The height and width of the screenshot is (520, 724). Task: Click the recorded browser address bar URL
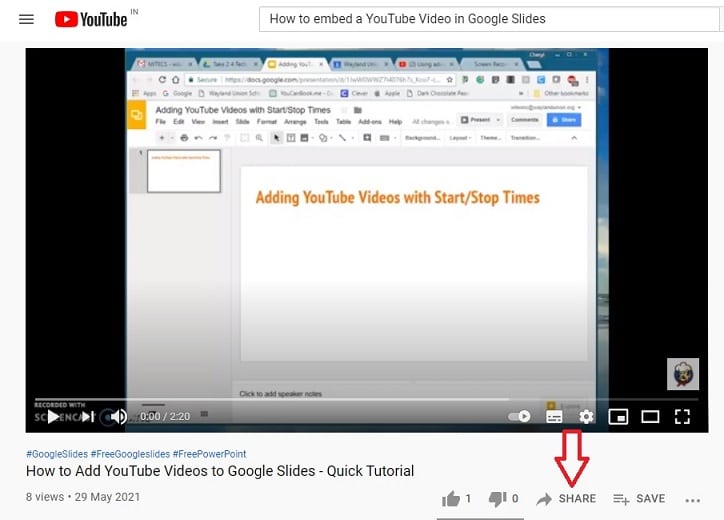pyautogui.click(x=332, y=79)
